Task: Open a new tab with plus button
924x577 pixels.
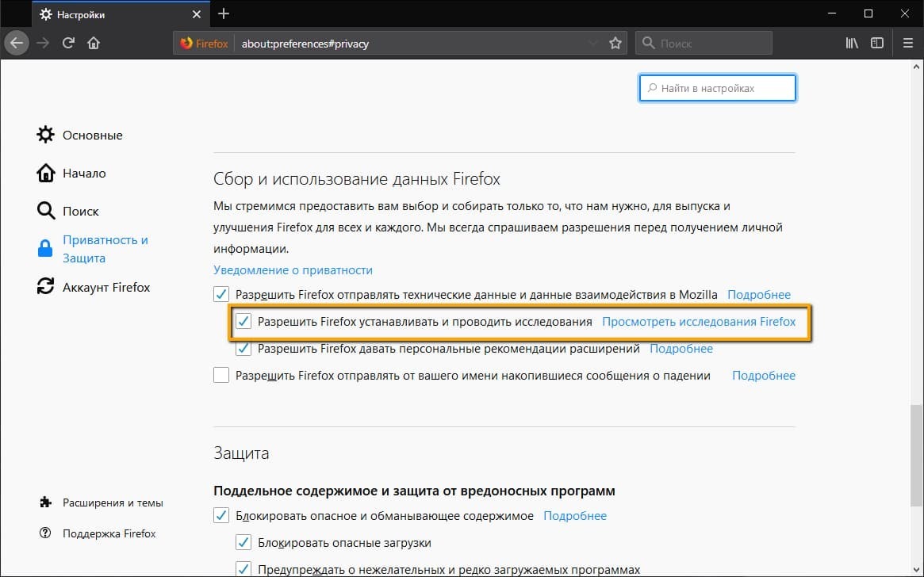Action: 224,13
